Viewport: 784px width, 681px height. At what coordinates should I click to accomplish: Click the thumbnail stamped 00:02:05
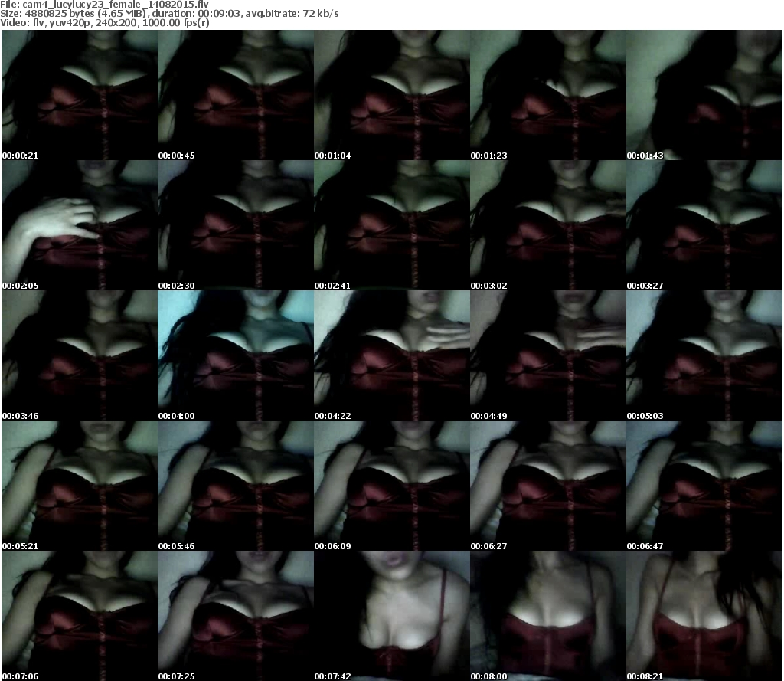(80, 225)
